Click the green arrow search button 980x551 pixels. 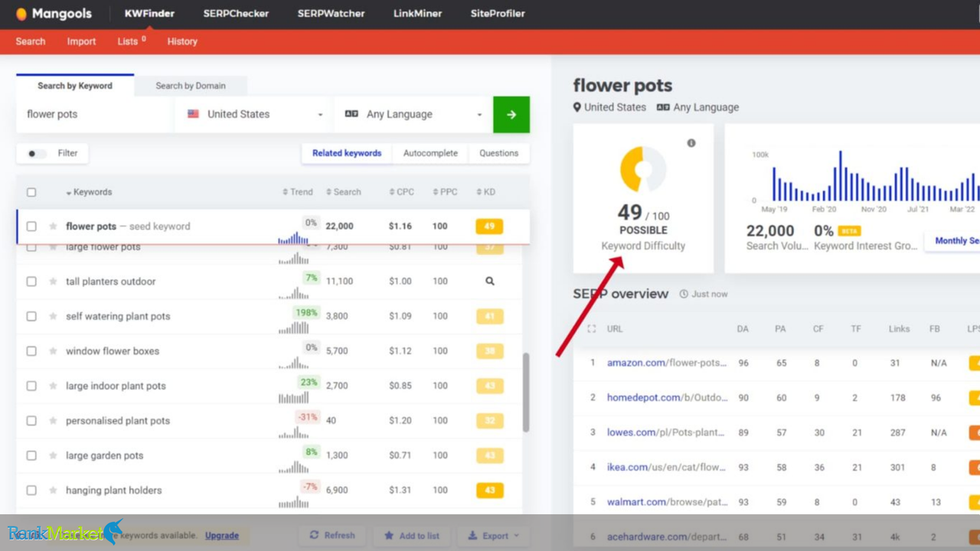pyautogui.click(x=511, y=115)
